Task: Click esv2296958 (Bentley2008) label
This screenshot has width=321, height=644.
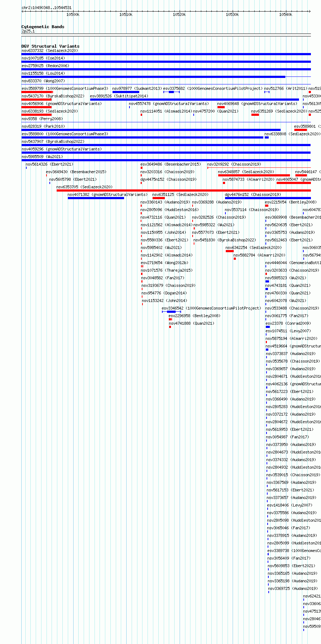Action: [x=194, y=316]
